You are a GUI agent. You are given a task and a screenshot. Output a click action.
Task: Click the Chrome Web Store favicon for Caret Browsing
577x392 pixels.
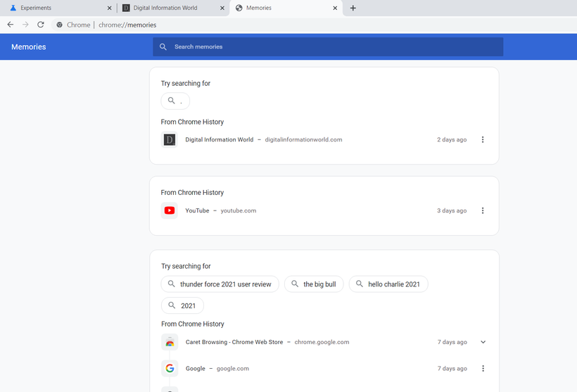[170, 342]
